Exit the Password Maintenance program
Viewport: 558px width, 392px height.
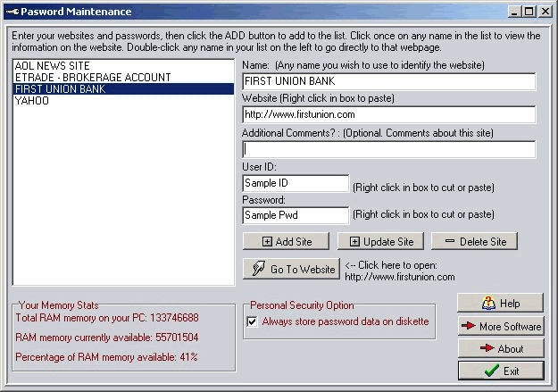pos(501,371)
